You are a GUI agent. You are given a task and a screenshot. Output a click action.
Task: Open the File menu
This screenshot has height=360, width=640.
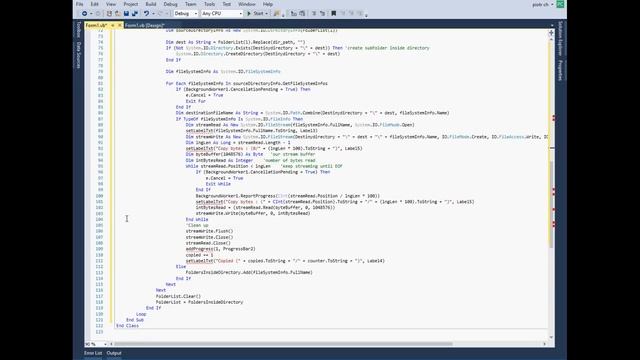[x=80, y=4]
